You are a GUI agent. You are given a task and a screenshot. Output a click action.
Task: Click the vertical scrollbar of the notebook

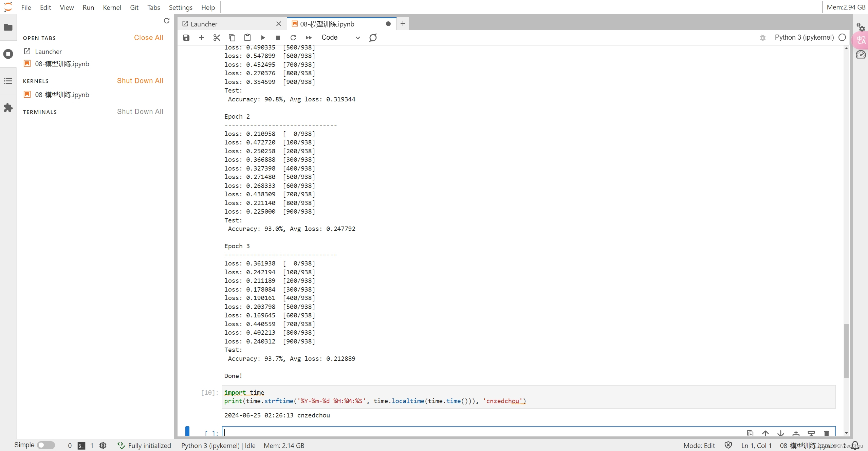(846, 350)
